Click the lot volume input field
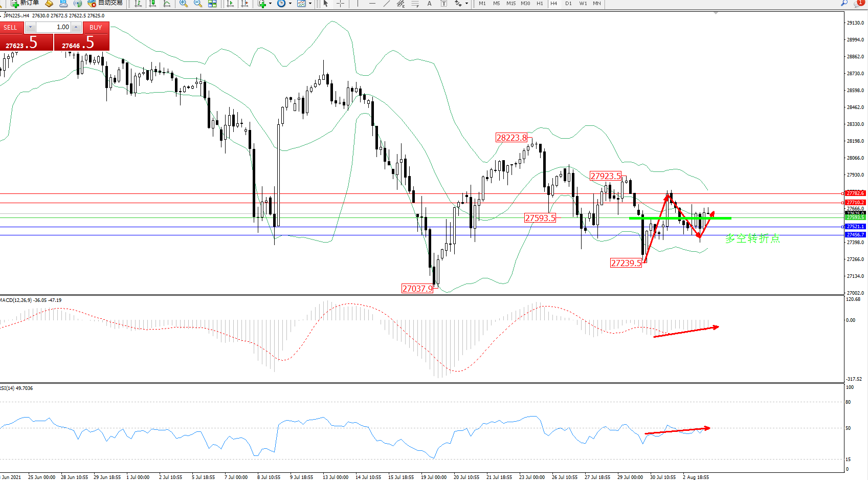Screen dimensions: 868x480 pos(53,27)
